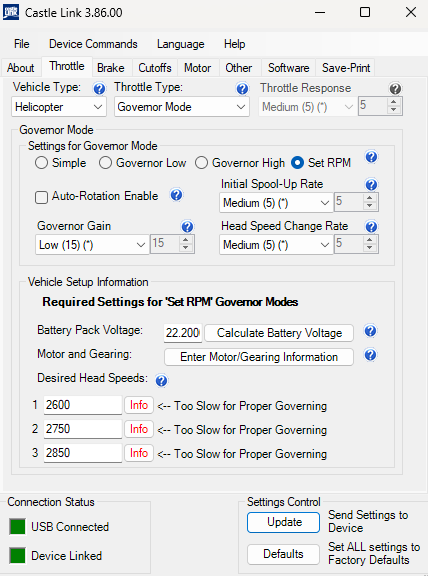Click help icon for Auto-Rotation Enable

point(176,195)
